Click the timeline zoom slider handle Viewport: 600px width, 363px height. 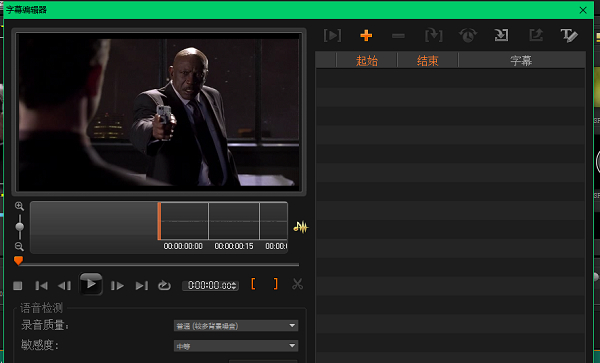click(20, 227)
